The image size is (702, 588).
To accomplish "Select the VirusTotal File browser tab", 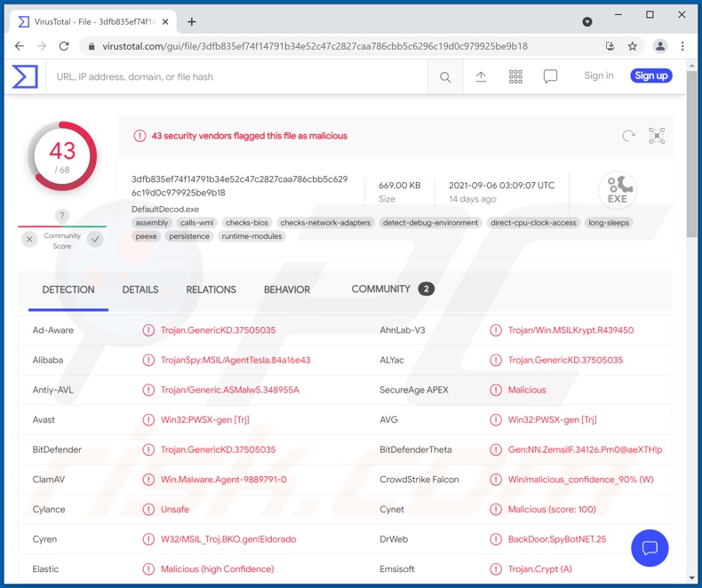I will 92,21.
